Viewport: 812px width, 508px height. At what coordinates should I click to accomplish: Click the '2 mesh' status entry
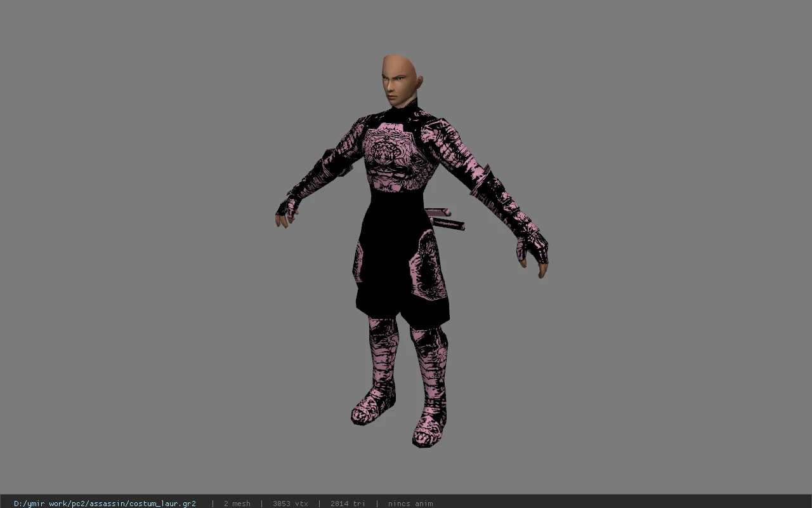click(x=237, y=504)
